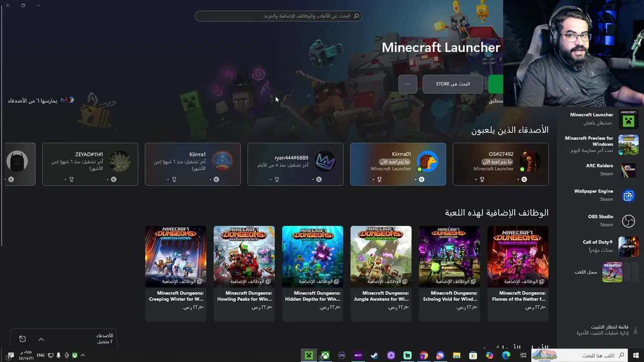Open the Task View icon in the taskbar
This screenshot has width=644, height=362.
pyautogui.click(x=523, y=355)
